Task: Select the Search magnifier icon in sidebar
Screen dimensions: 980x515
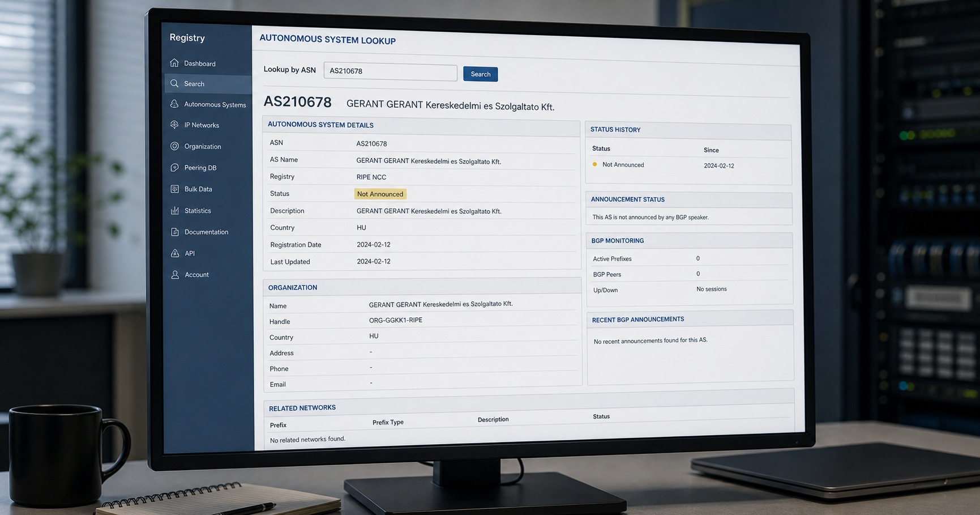Action: click(x=174, y=83)
